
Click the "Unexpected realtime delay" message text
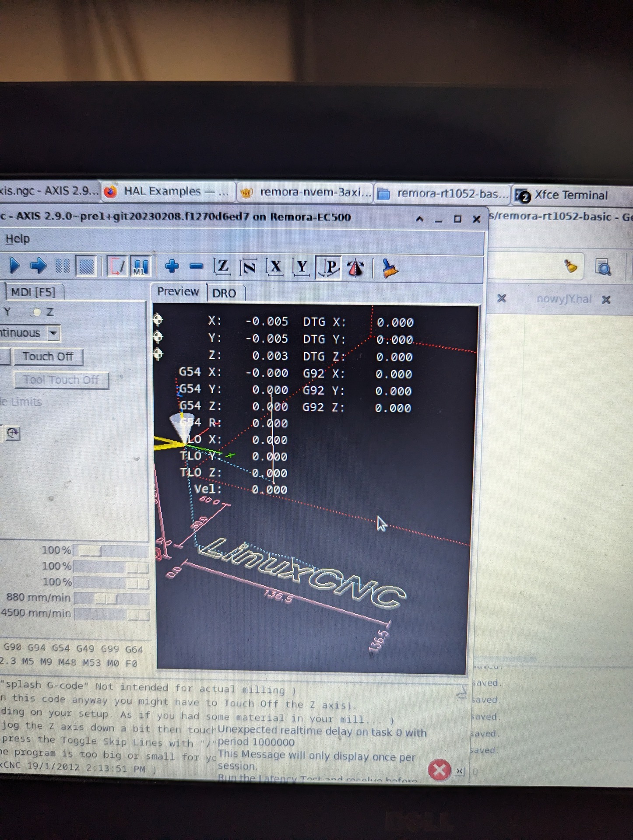click(x=322, y=736)
